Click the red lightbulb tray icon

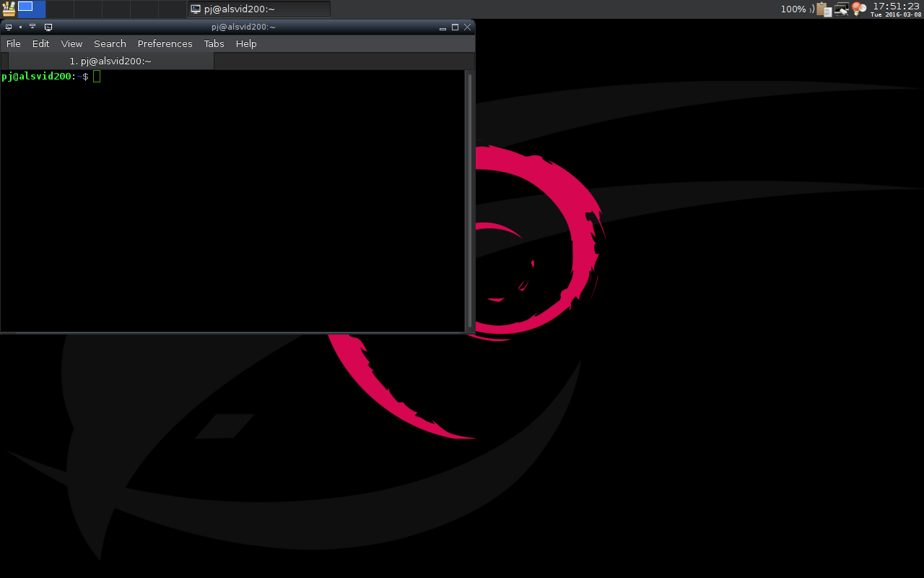[x=858, y=9]
